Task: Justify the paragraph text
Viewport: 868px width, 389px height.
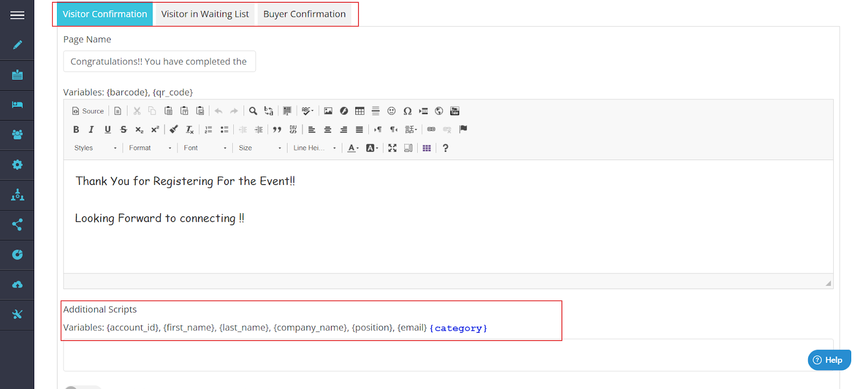Action: click(x=359, y=129)
